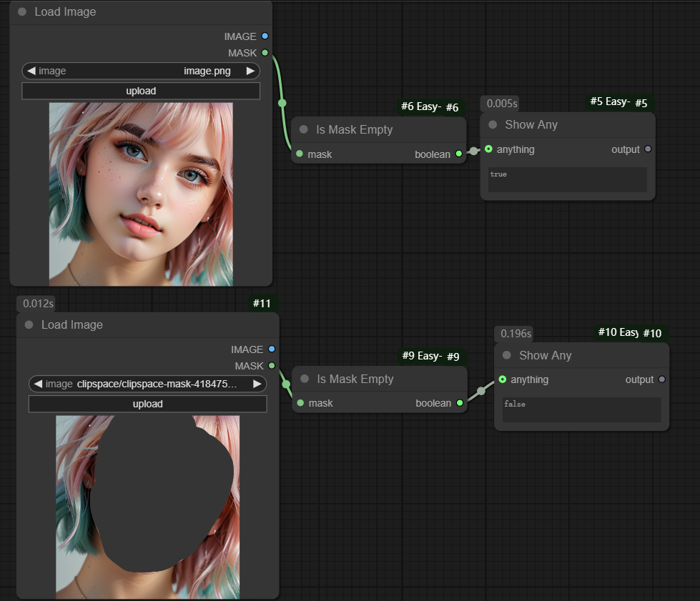Open the clipspace-mask image selector in Load Image #11

pyautogui.click(x=148, y=384)
